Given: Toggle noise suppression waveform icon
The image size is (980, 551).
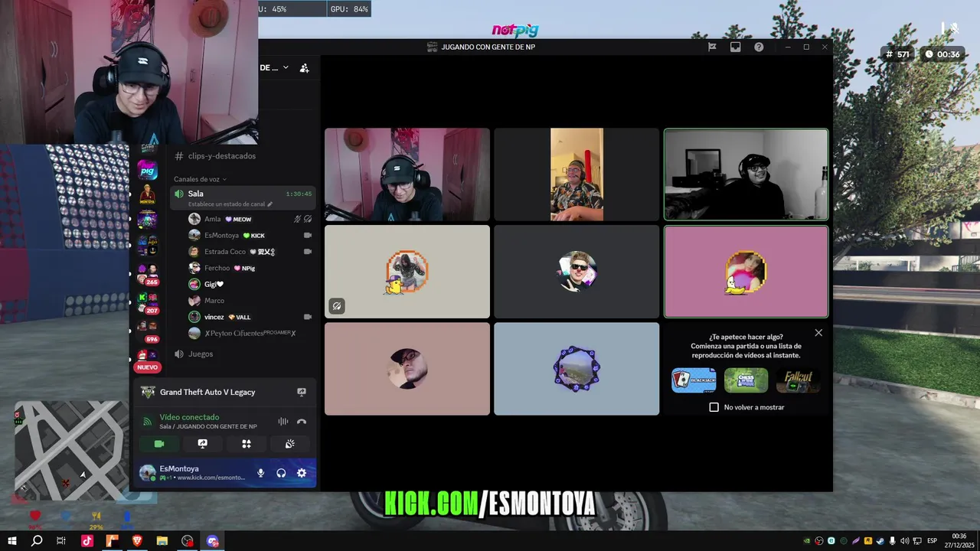Looking at the screenshot, I should (283, 421).
